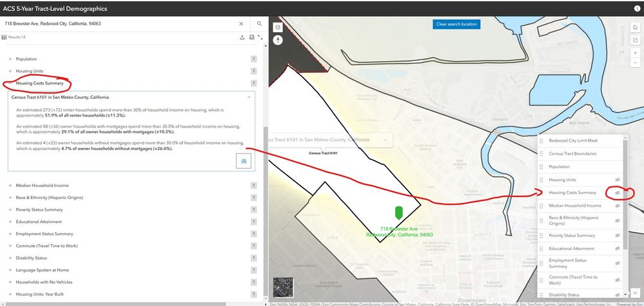
Task: Click the layer list vertical scrollbar
Action: point(625,195)
